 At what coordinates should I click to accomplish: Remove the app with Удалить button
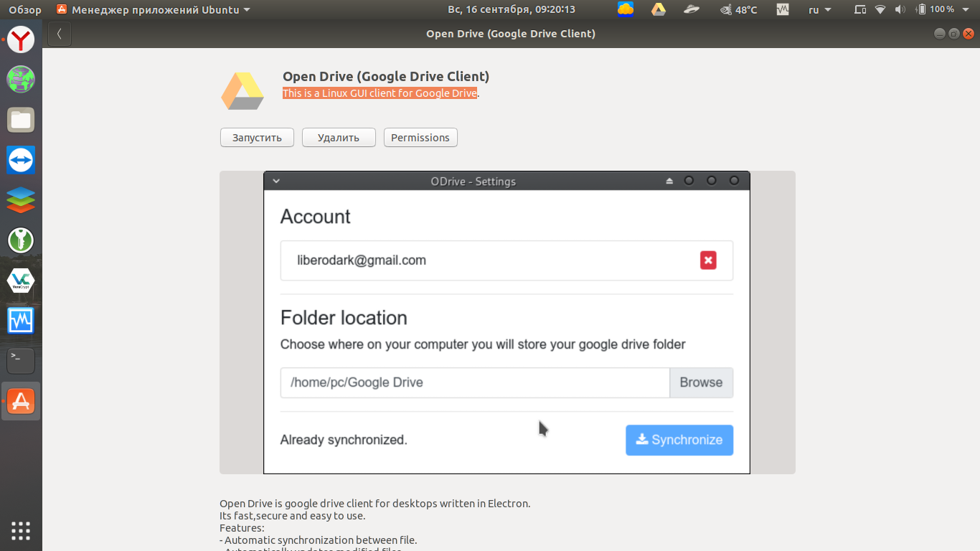(339, 138)
